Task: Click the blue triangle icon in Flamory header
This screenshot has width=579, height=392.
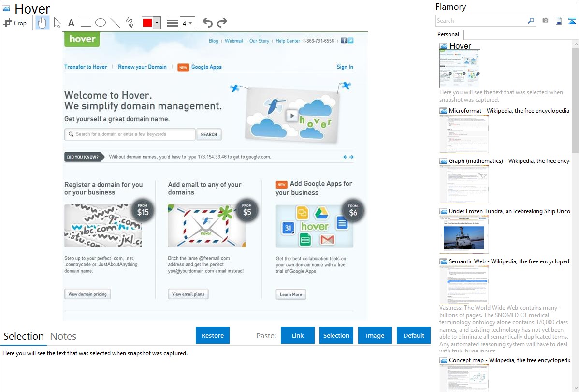Action: click(572, 21)
